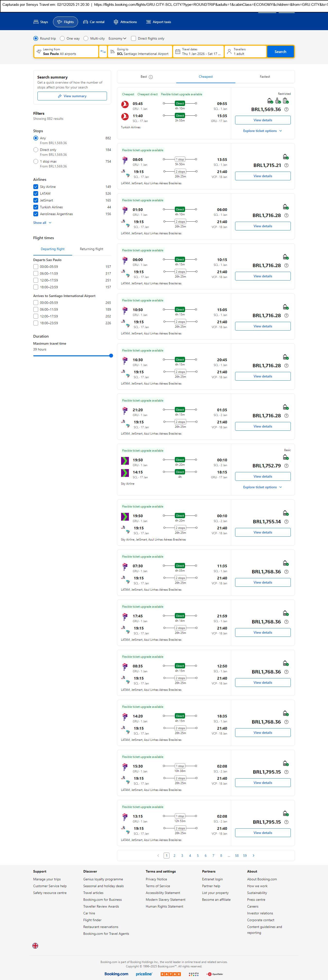Click the calendar icon in Travel dates field
Image resolution: width=328 pixels, height=980 pixels.
(177, 52)
